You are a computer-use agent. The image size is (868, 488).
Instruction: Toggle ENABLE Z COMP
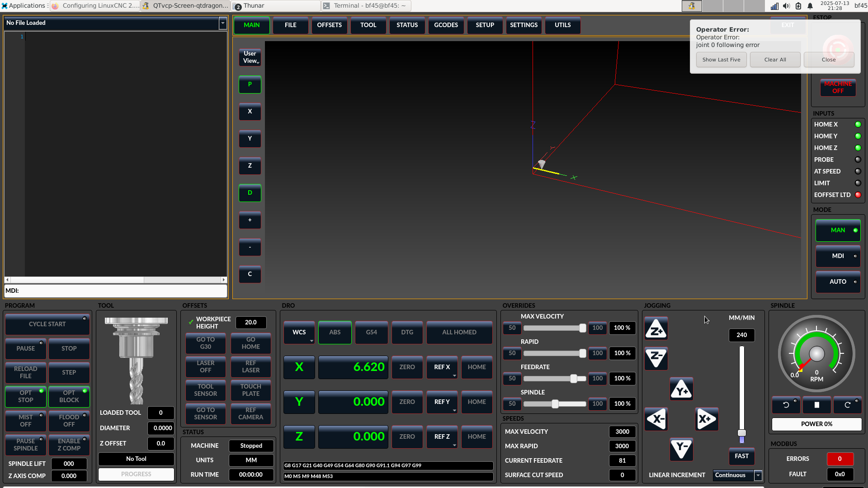click(69, 445)
